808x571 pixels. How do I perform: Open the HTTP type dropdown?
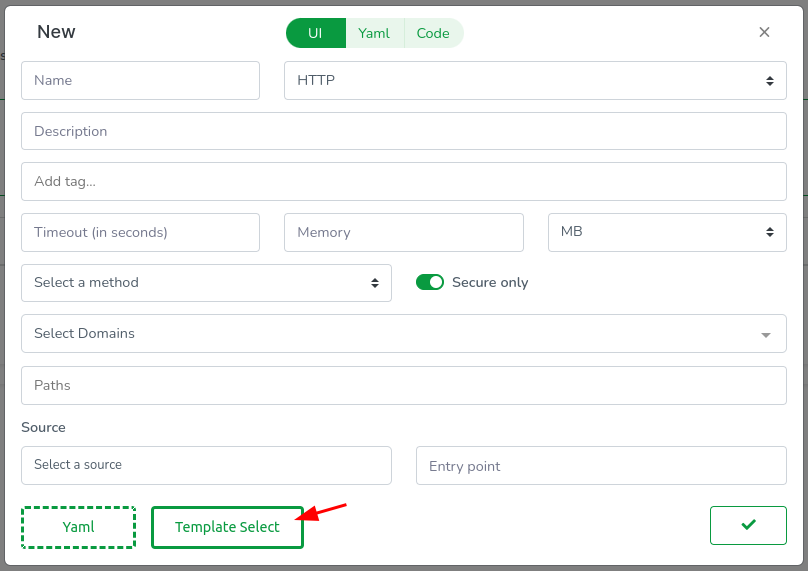pos(535,80)
